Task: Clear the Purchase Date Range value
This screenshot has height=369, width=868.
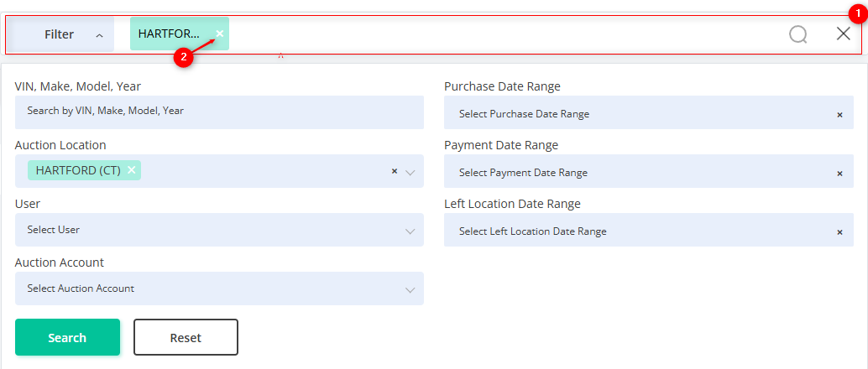Action: (839, 115)
